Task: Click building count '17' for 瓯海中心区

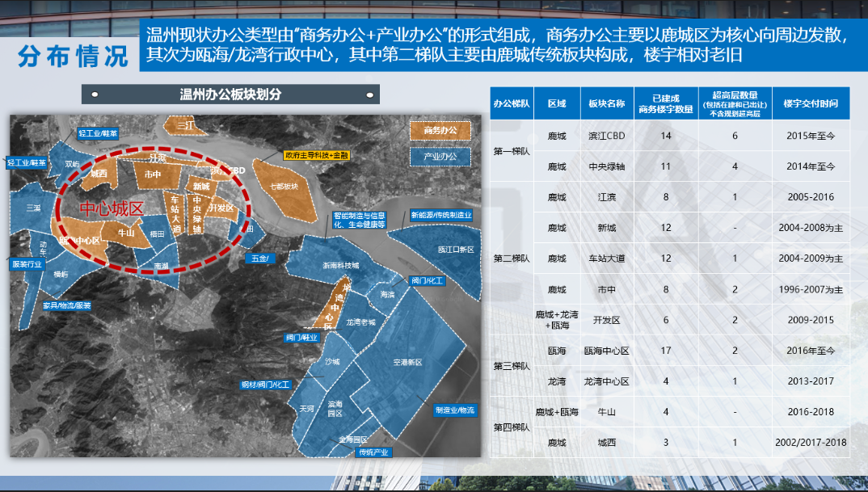Action: point(666,351)
